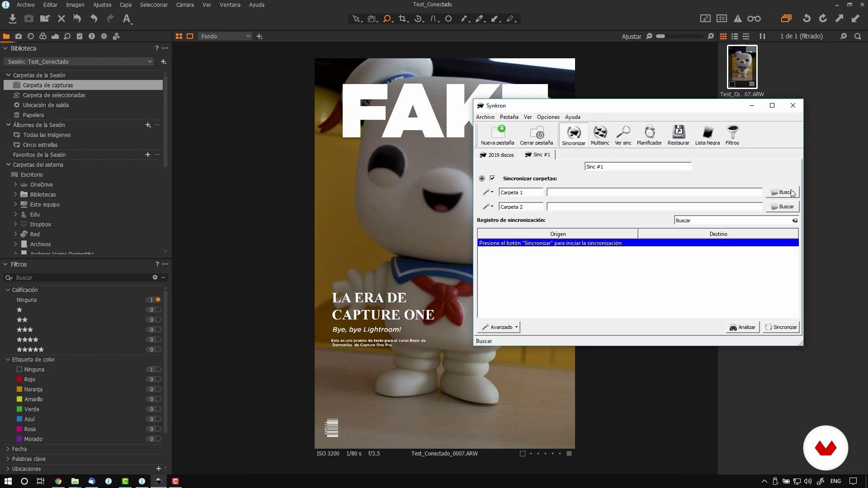Toggle the Rojo color label filter

(158, 379)
